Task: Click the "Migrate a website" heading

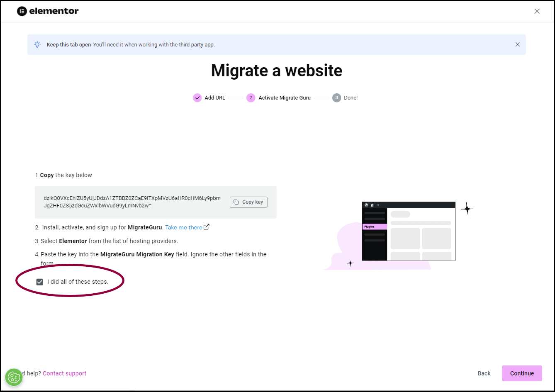Action: coord(276,71)
